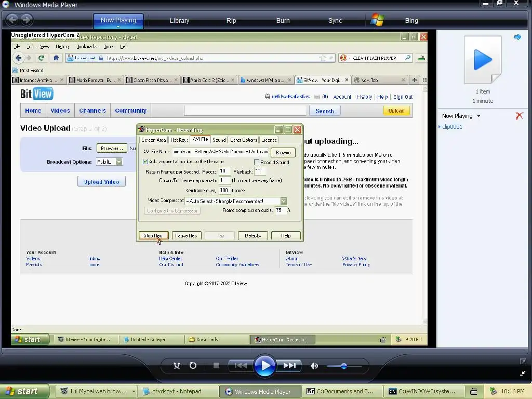Open the Windows logo online stores button

pos(377,20)
